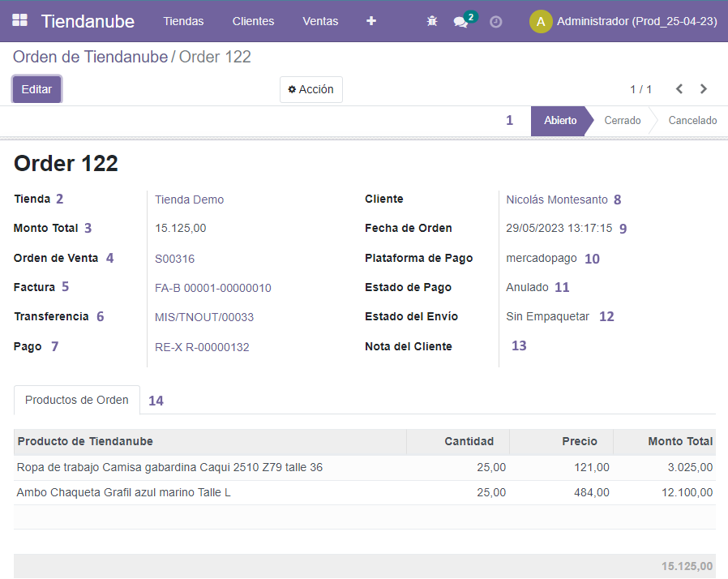This screenshot has height=579, width=728.
Task: Click the Administrator avatar icon
Action: (541, 21)
